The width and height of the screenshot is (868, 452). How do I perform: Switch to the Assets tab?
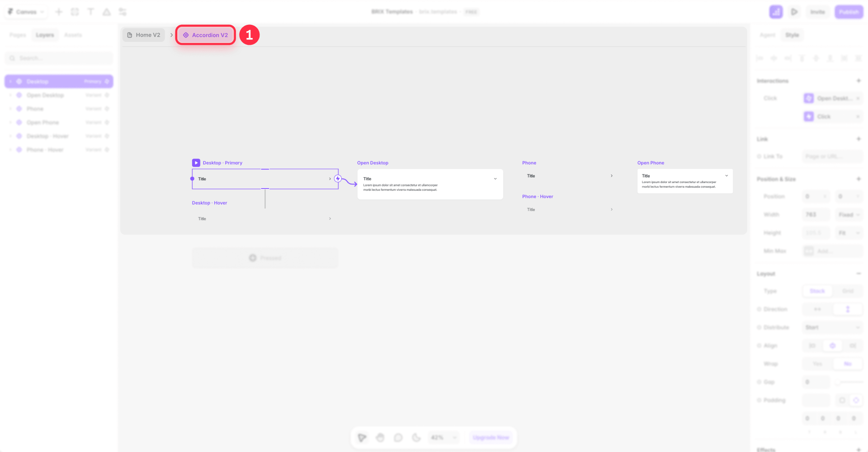73,35
